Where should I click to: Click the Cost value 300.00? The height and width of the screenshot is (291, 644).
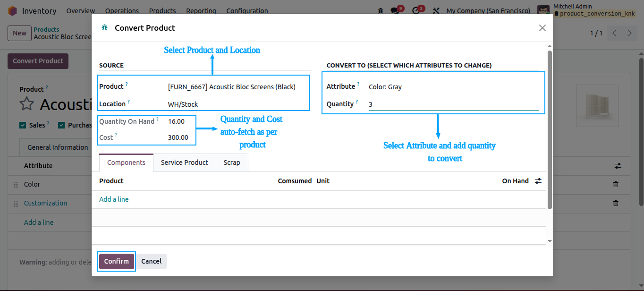(178, 137)
